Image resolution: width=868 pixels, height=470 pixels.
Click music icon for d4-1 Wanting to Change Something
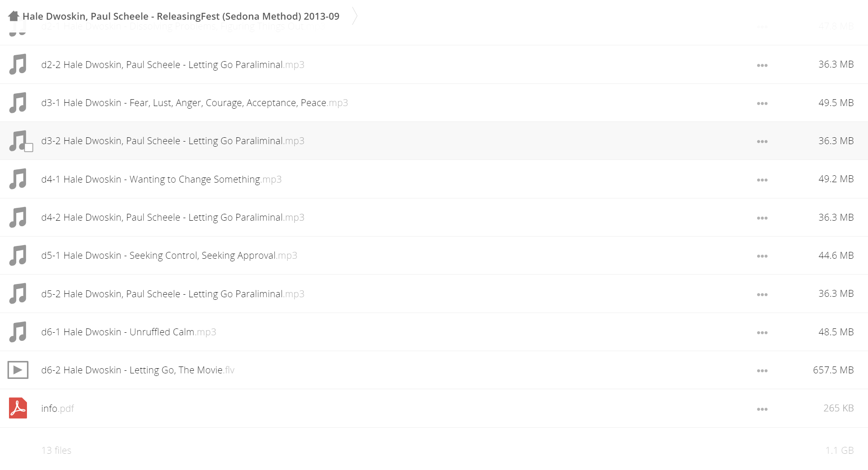[18, 179]
